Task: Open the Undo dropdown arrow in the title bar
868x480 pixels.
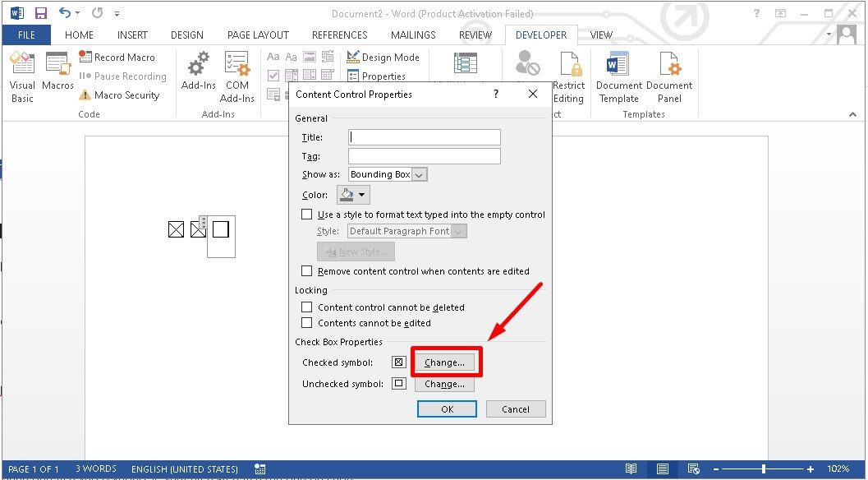Action: click(78, 14)
